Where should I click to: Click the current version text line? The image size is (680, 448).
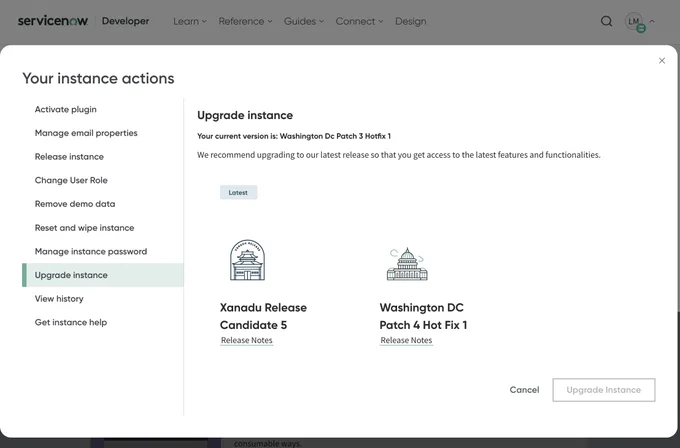click(294, 136)
